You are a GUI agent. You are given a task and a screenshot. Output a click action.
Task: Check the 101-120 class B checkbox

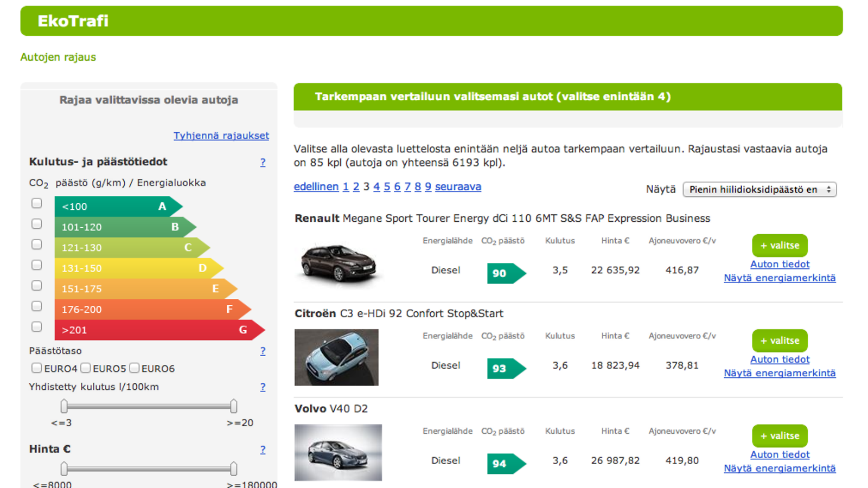[x=36, y=224]
